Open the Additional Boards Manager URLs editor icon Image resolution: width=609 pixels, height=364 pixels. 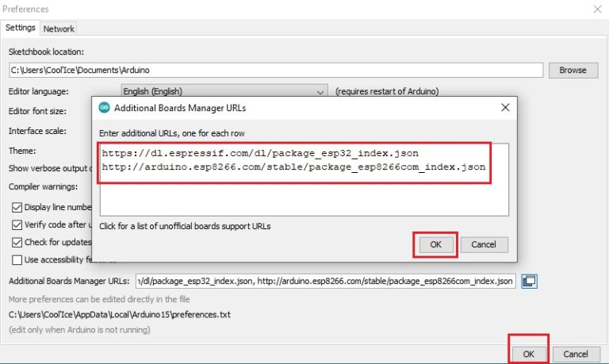coord(530,281)
